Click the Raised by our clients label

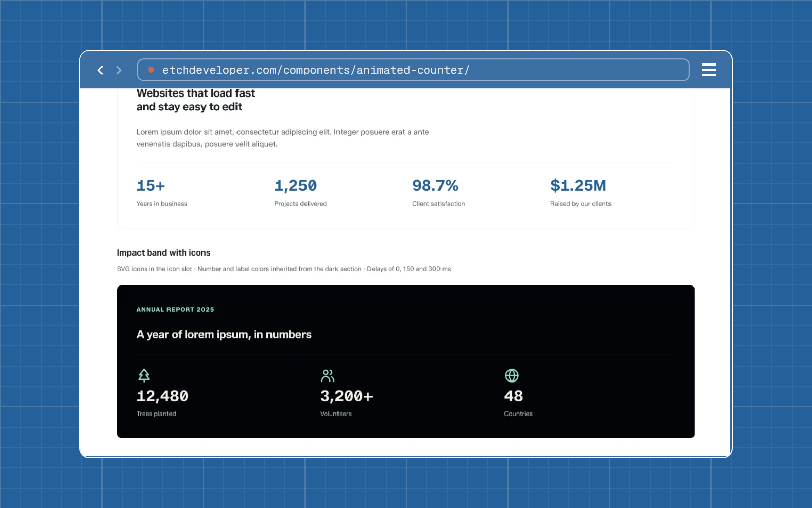point(581,204)
